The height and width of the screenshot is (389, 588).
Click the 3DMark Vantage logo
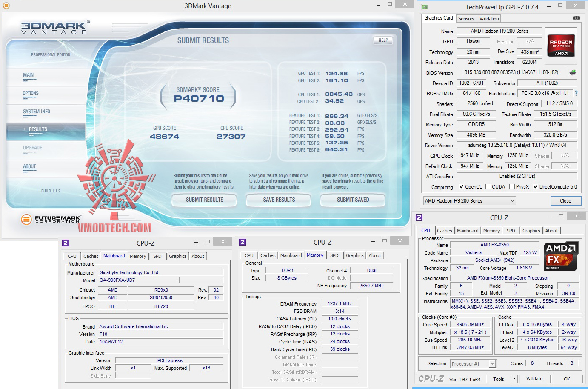point(55,27)
